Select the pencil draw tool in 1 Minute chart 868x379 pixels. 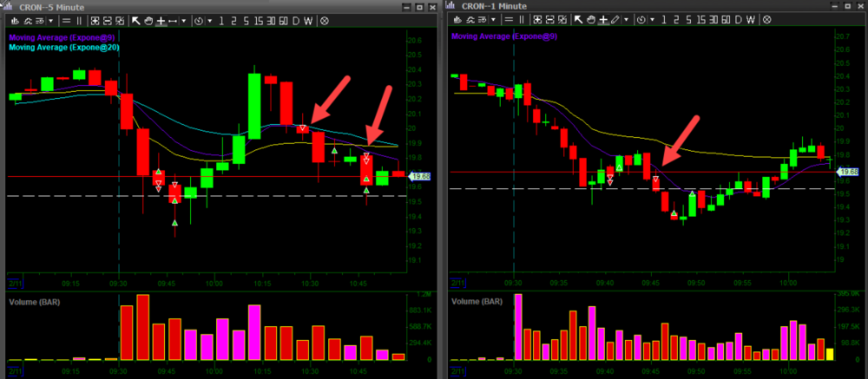(615, 20)
